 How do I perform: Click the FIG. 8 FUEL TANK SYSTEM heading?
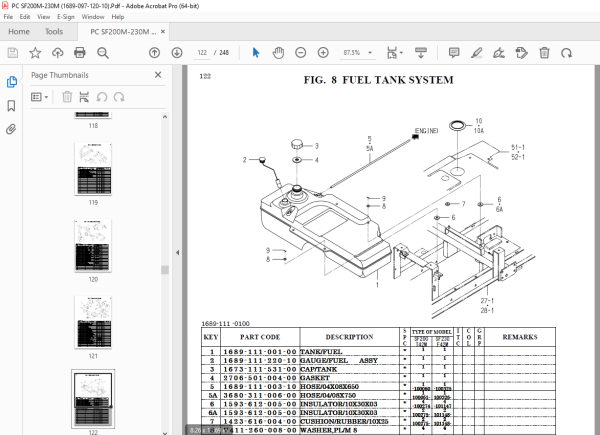[x=378, y=80]
